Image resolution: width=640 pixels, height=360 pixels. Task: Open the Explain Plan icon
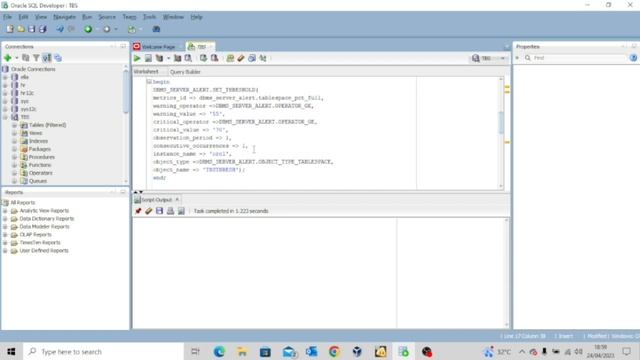point(160,58)
